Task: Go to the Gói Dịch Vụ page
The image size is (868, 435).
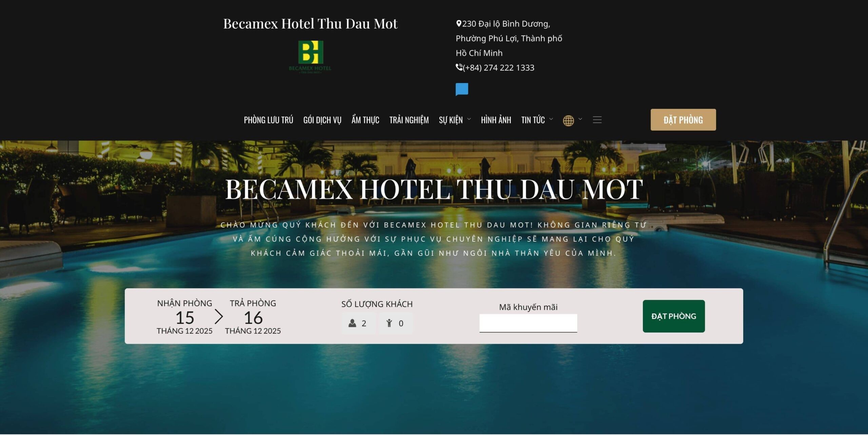Action: [x=322, y=120]
